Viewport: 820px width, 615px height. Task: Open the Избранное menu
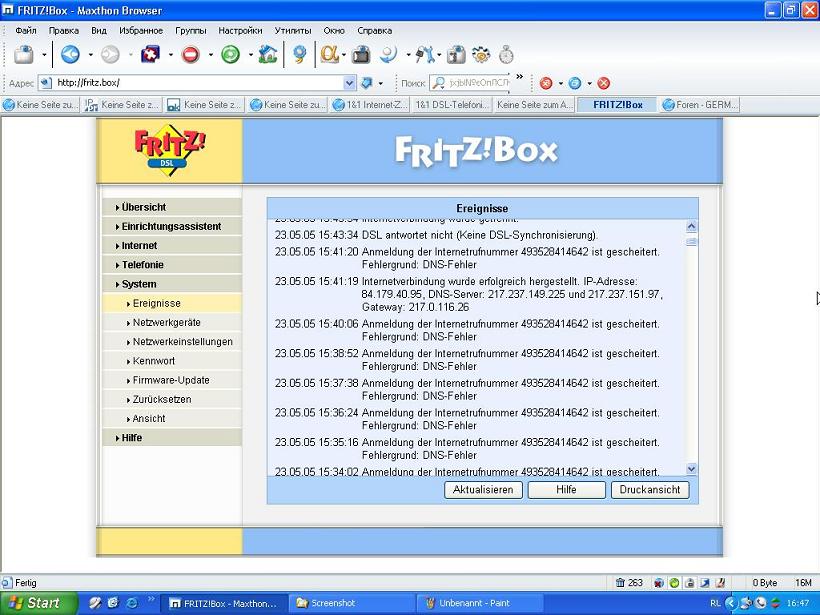pos(141,30)
